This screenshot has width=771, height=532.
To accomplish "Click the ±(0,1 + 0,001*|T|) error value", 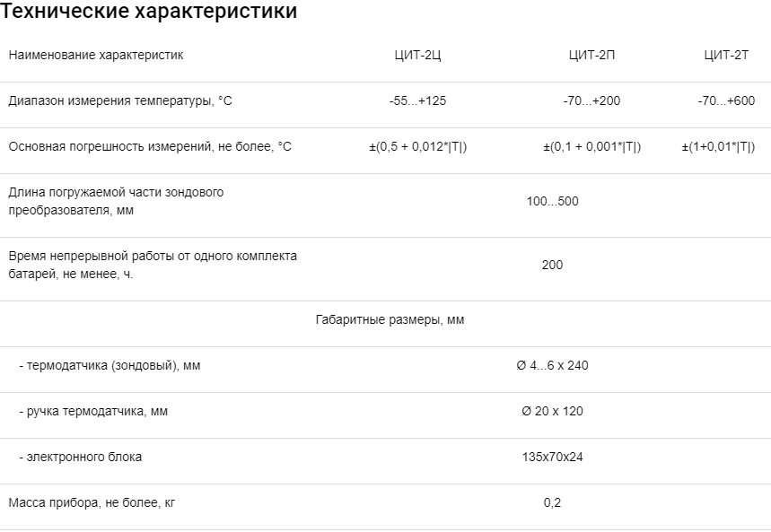I will click(x=591, y=147).
